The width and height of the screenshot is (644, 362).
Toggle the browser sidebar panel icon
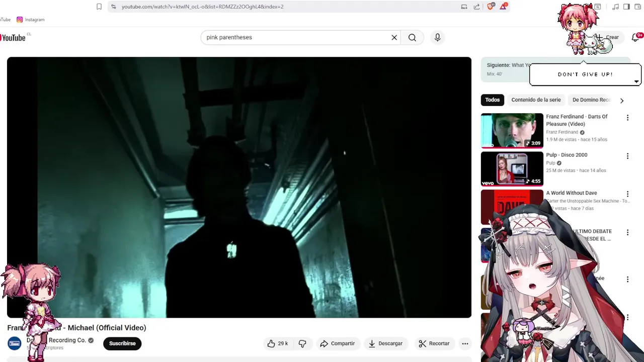point(626,7)
